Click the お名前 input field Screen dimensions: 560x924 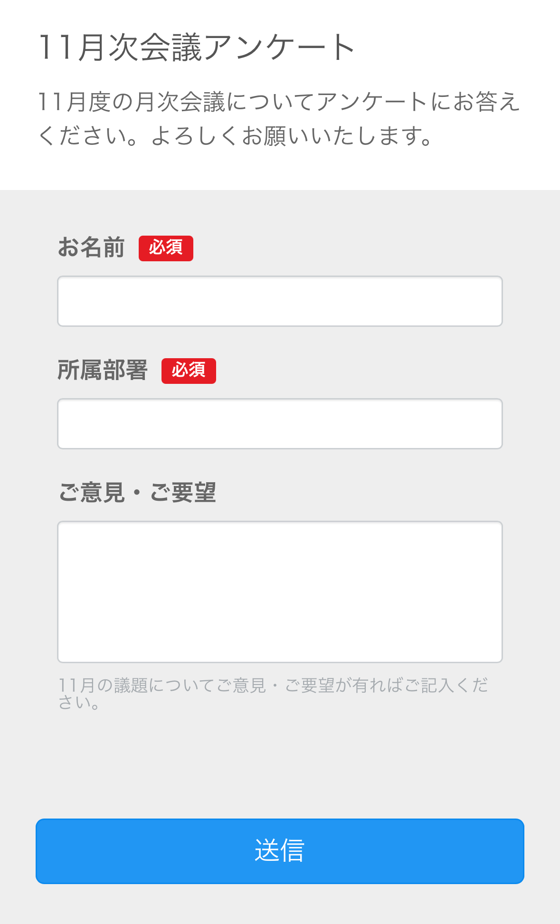pos(280,301)
